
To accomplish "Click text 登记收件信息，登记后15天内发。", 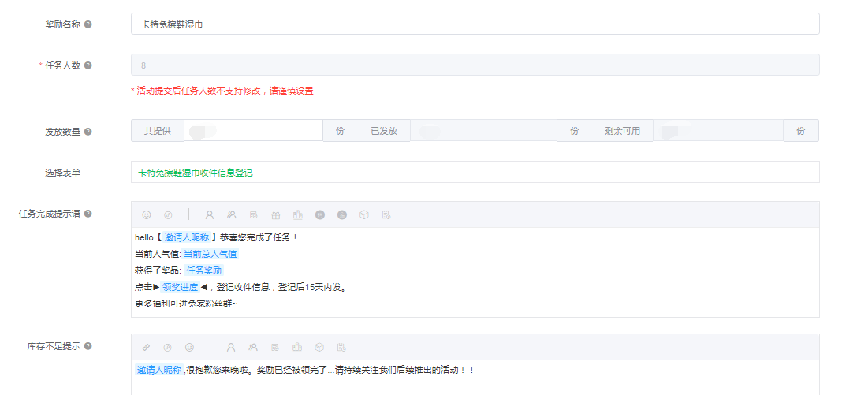I will 281,287.
